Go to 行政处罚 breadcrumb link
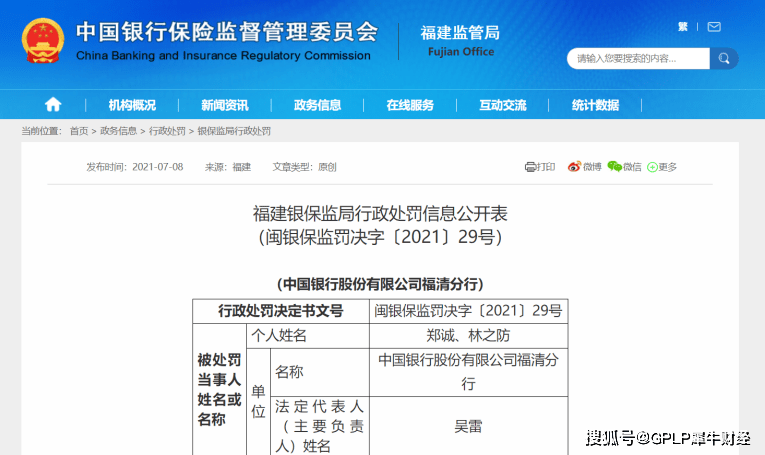 167,131
